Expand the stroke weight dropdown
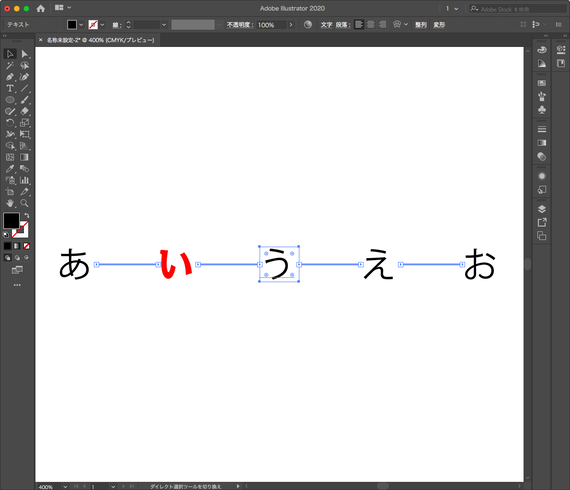The height and width of the screenshot is (490, 570). point(164,25)
